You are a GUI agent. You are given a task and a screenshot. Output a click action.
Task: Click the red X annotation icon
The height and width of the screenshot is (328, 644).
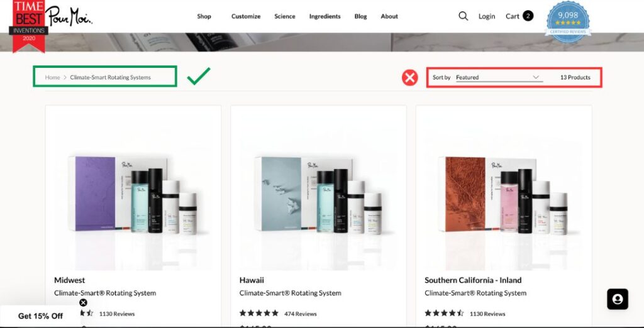point(409,77)
